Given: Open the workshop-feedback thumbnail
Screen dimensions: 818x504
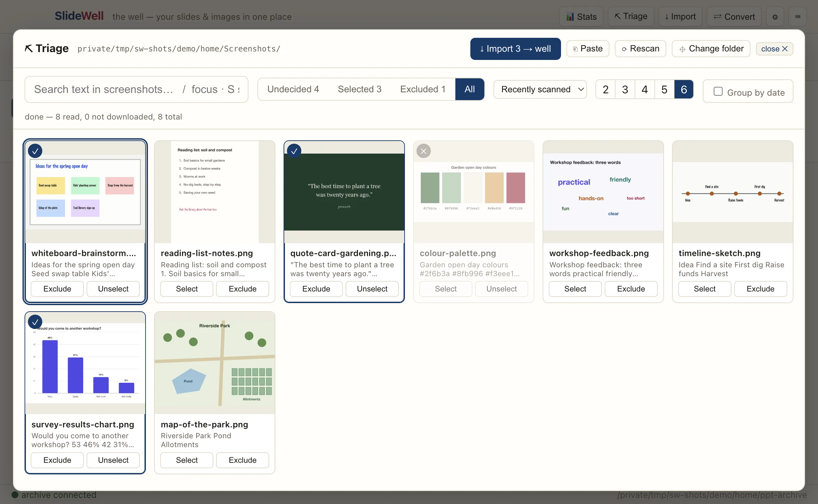Looking at the screenshot, I should click(603, 192).
